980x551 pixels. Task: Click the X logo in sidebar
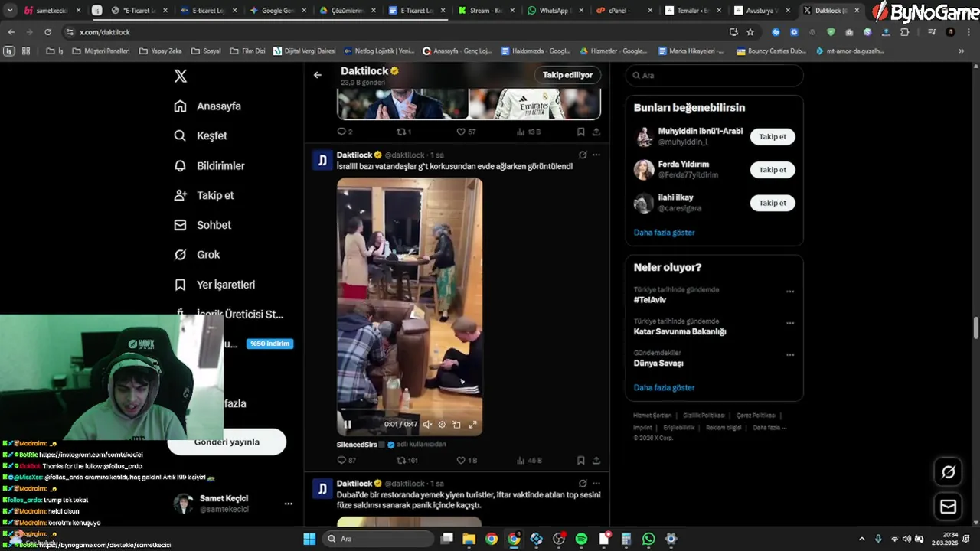[181, 76]
